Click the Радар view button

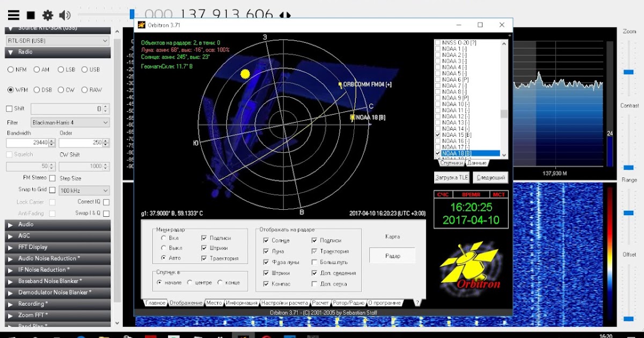tap(392, 256)
